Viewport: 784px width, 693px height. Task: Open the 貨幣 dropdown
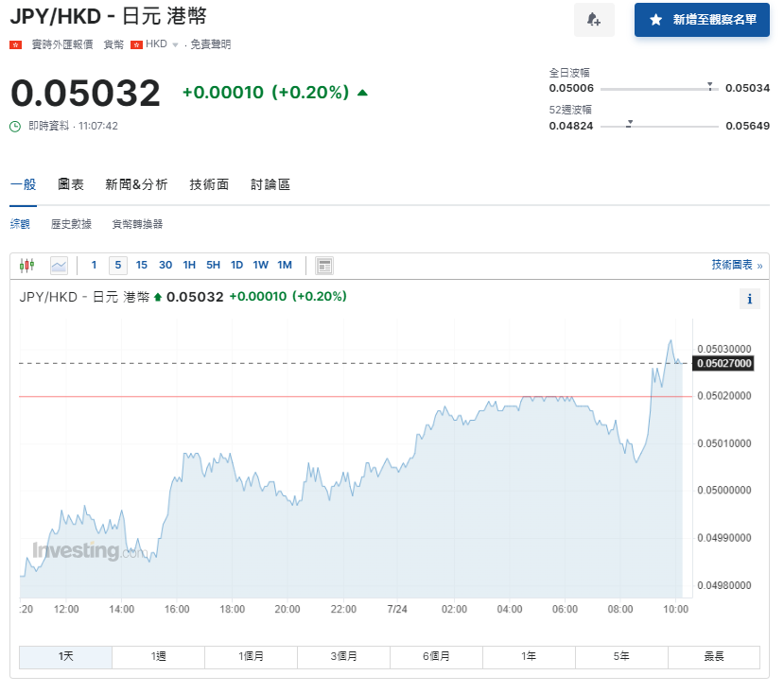(113, 43)
